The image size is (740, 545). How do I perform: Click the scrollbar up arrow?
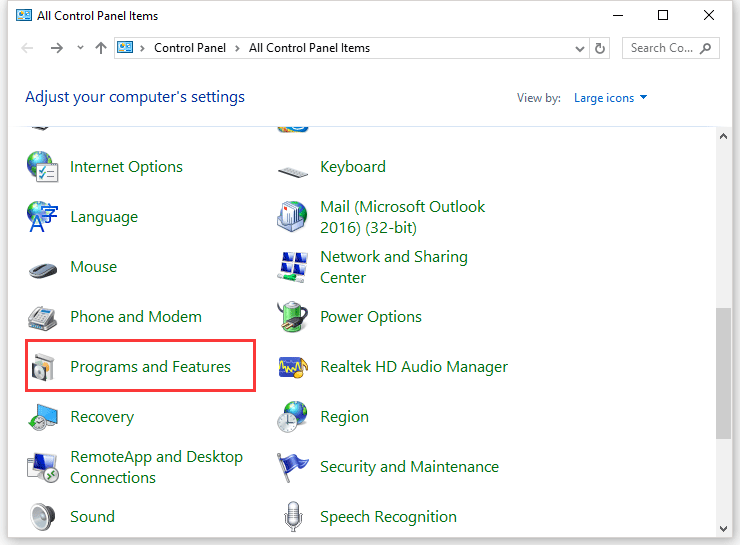[x=723, y=136]
